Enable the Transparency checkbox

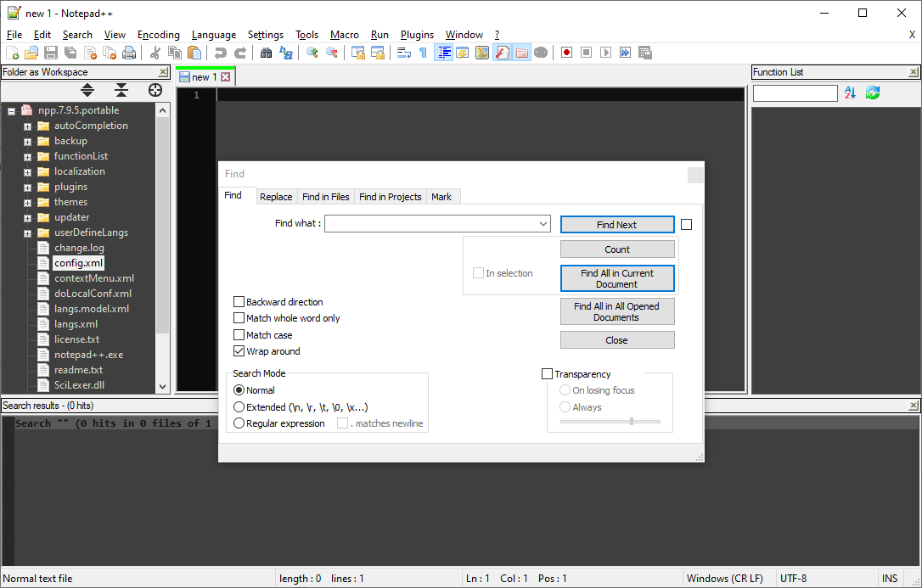[547, 373]
